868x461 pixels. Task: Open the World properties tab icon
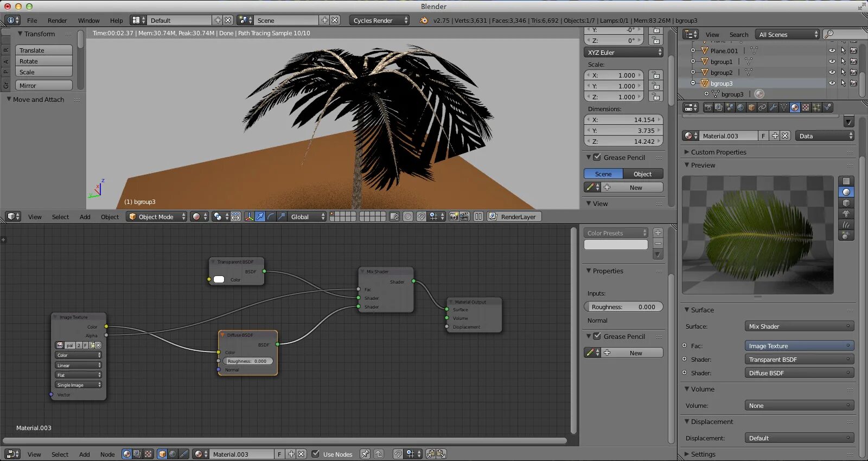click(x=741, y=107)
